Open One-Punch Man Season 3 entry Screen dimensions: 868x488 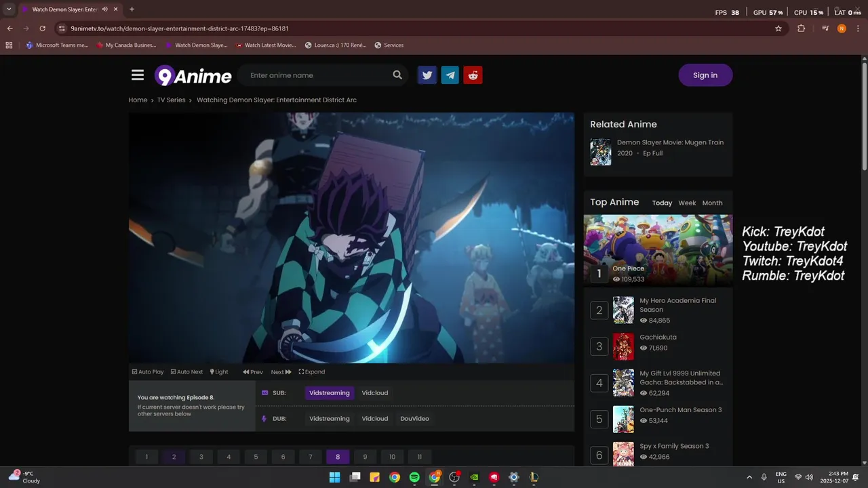[680, 410]
